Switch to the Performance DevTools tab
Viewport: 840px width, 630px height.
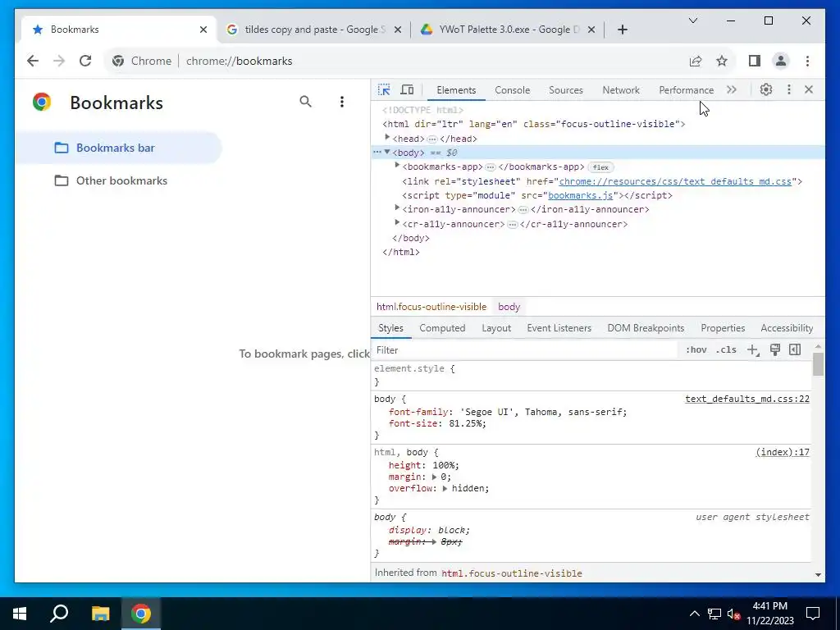point(687,90)
